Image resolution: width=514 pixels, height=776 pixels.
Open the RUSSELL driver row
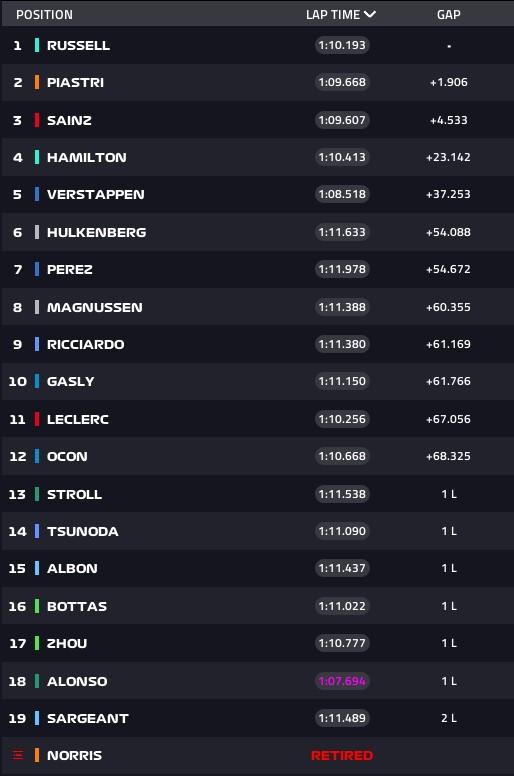pyautogui.click(x=257, y=45)
